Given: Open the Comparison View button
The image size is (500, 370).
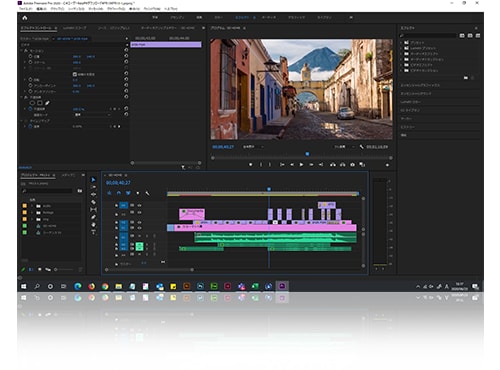Looking at the screenshot, I should [362, 165].
